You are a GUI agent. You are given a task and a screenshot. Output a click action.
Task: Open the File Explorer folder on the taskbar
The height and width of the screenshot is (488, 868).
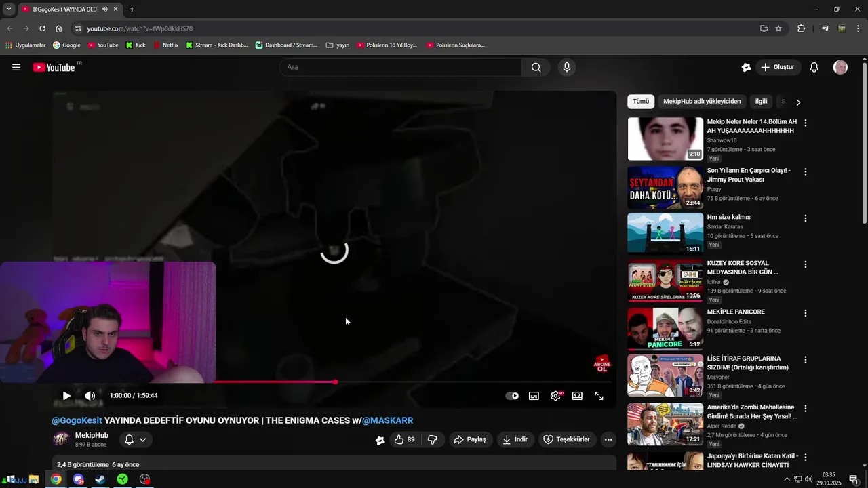pos(34,479)
